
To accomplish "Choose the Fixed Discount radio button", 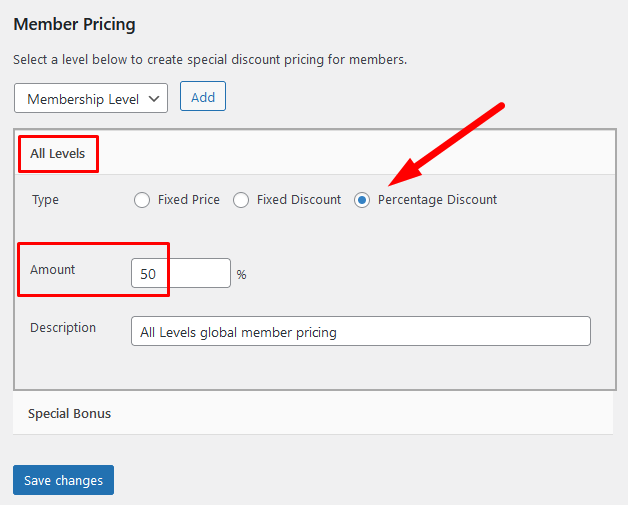I will [x=241, y=200].
